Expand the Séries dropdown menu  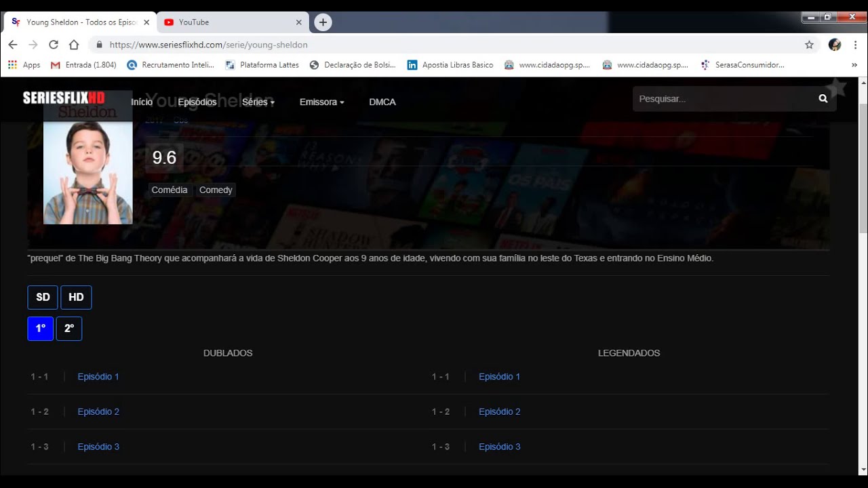point(258,102)
